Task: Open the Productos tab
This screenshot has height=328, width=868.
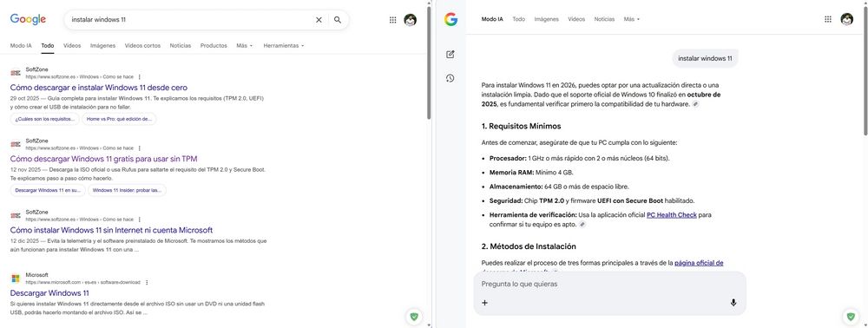Action: tap(214, 46)
